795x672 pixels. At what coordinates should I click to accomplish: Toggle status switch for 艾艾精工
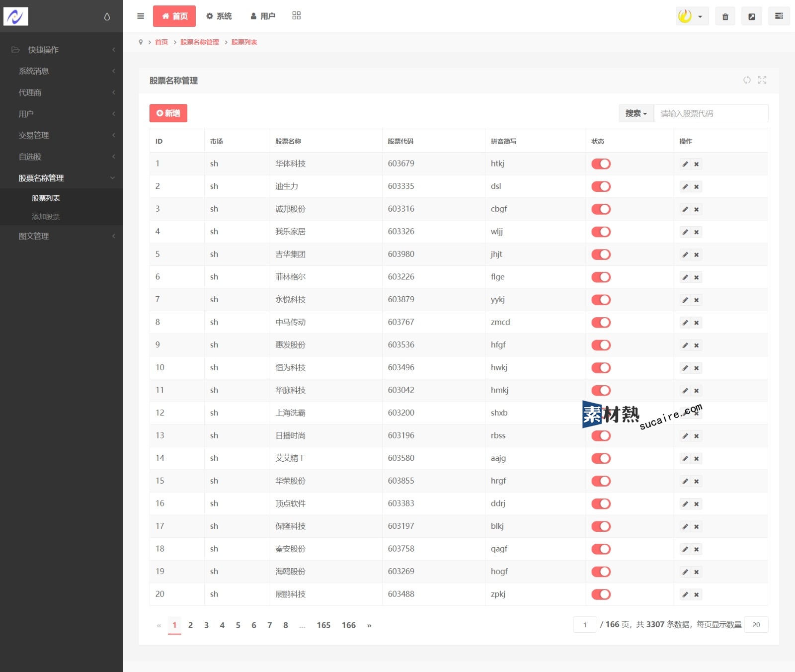tap(601, 458)
